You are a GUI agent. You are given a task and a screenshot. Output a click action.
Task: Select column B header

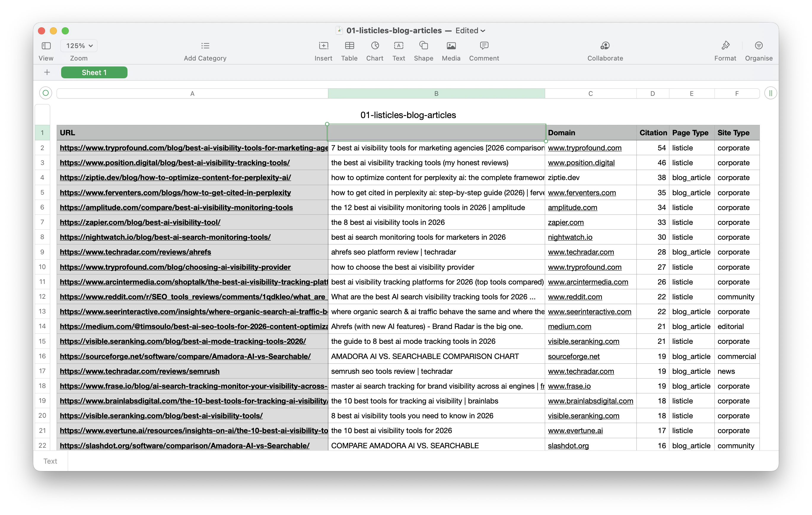click(436, 93)
